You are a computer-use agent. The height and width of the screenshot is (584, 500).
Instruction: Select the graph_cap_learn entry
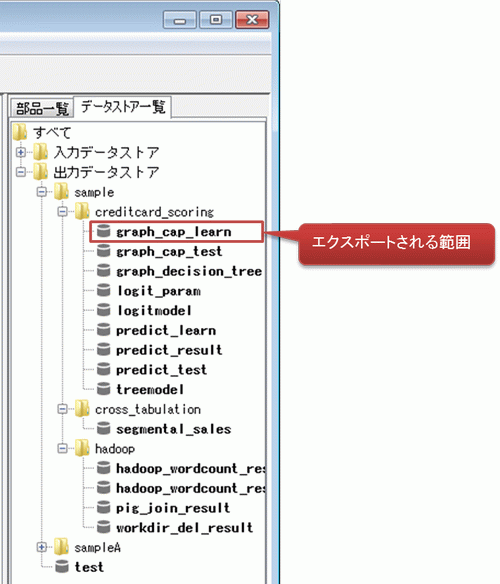click(174, 232)
